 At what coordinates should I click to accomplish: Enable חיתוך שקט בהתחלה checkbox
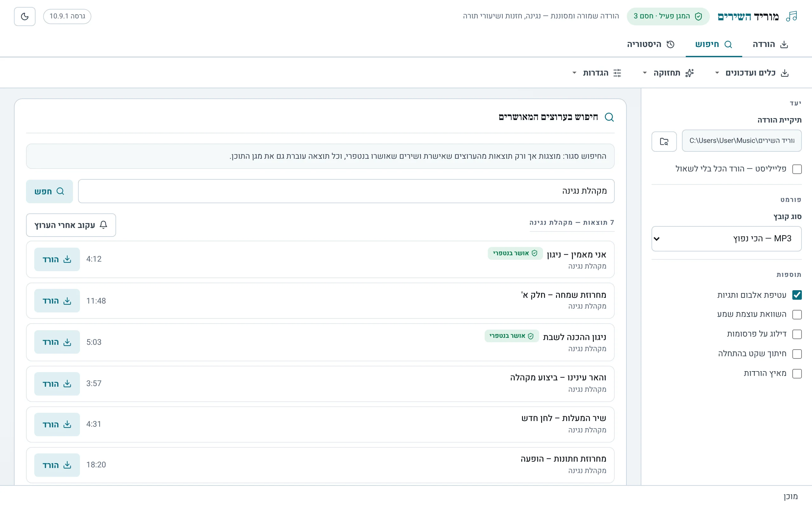click(x=797, y=354)
